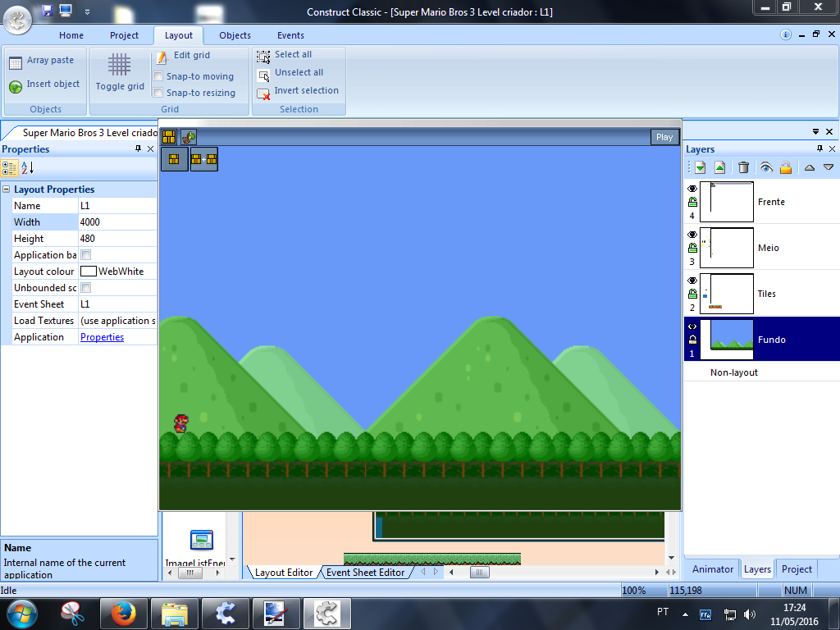The image size is (840, 630).
Task: Hide the Meio layer with eye icon
Action: coord(692,235)
